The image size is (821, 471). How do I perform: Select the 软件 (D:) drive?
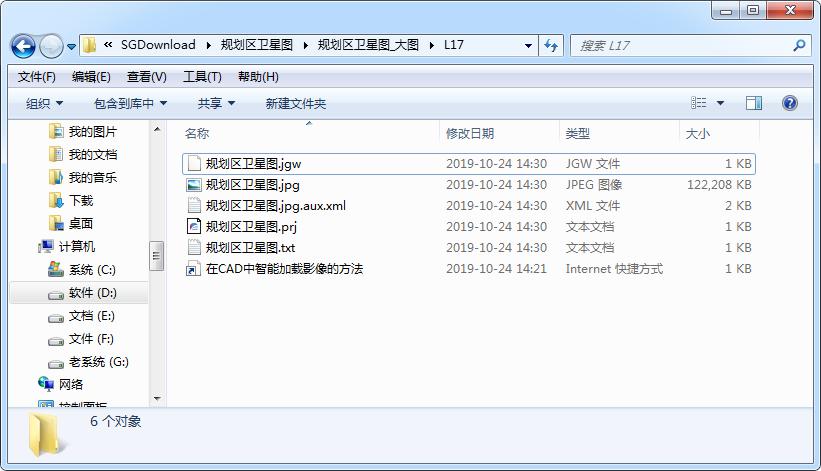92,293
